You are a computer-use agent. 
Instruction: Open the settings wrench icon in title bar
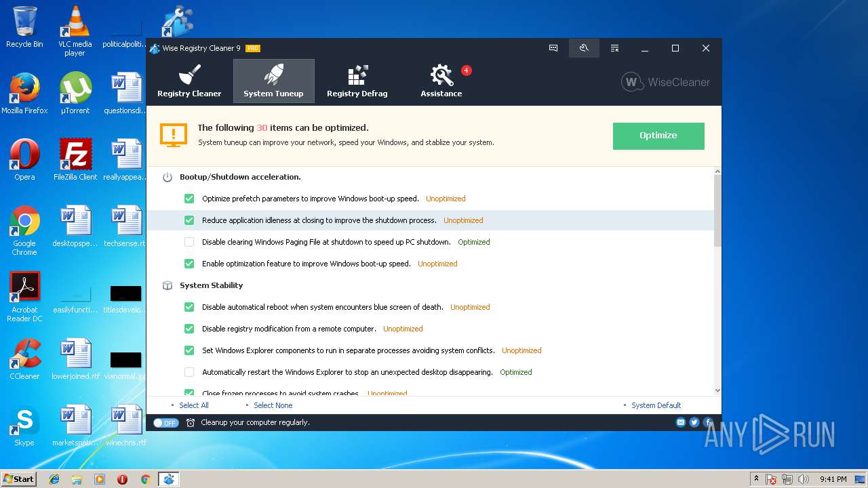(584, 48)
